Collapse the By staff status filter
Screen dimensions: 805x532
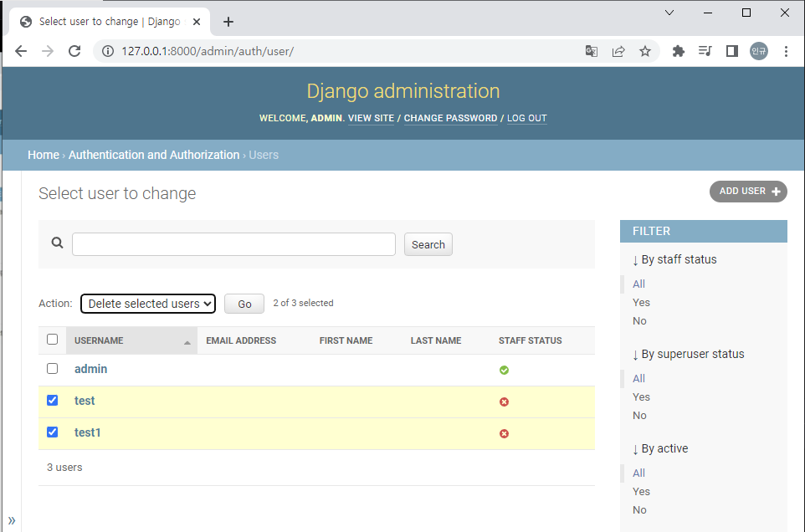coord(674,259)
